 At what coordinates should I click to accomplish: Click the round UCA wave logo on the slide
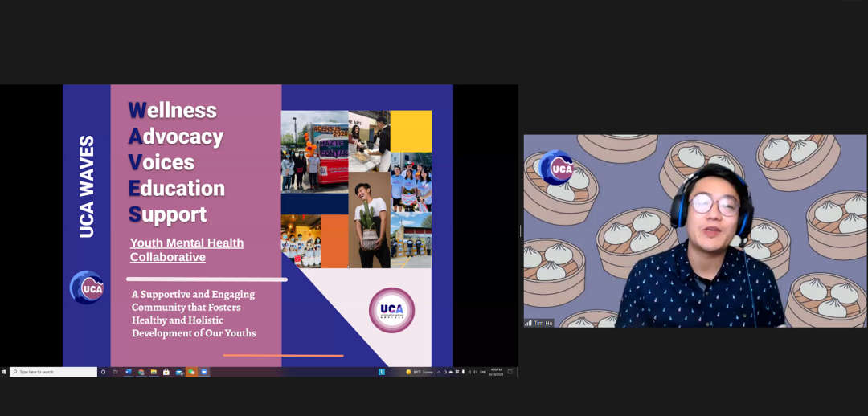point(87,288)
